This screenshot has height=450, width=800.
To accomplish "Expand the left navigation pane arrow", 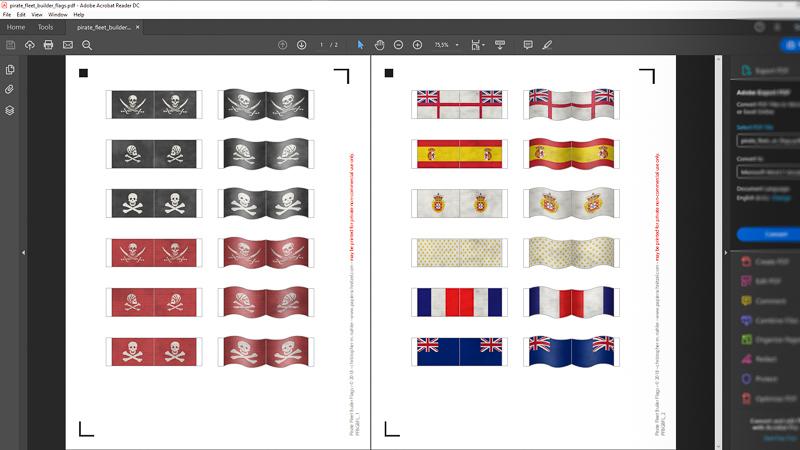I will click(x=23, y=253).
